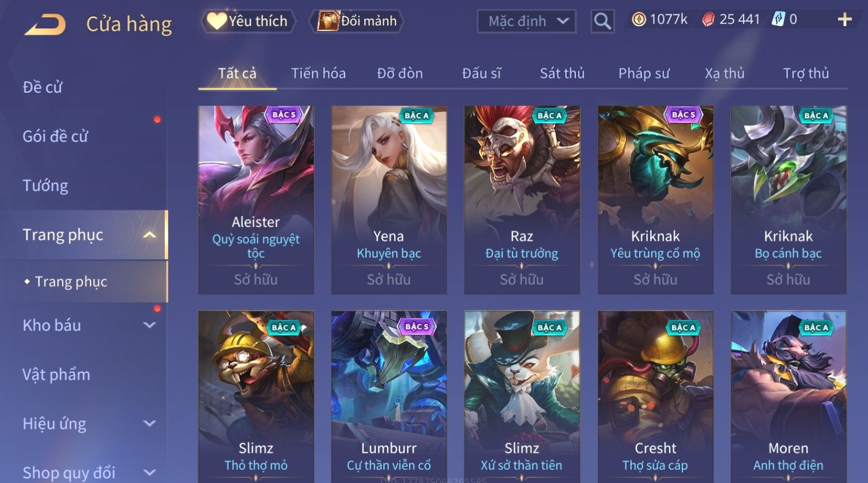Click the chest icon on Đổi mảnh
868x483 pixels.
(x=328, y=21)
